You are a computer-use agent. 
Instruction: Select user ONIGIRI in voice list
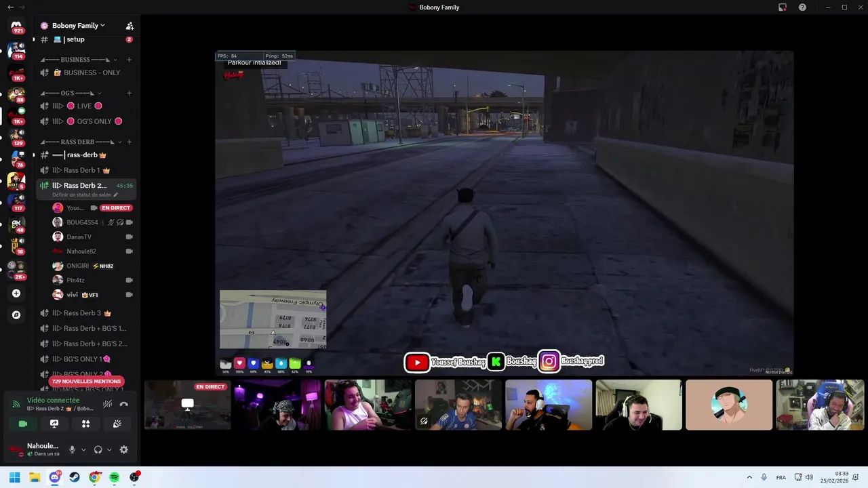[92, 266]
